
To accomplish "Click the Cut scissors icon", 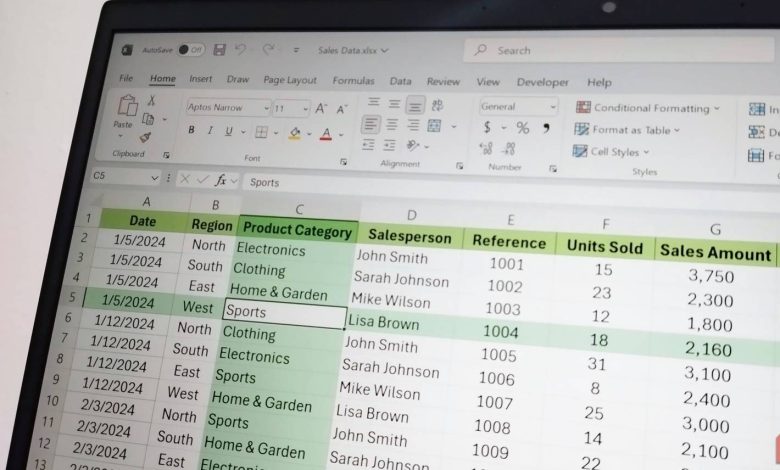I will pyautogui.click(x=151, y=100).
